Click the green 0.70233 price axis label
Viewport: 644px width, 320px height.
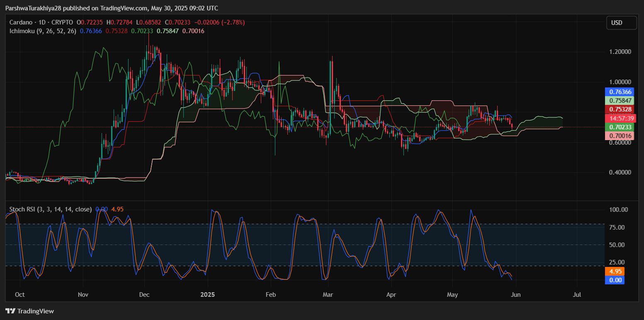(x=619, y=127)
